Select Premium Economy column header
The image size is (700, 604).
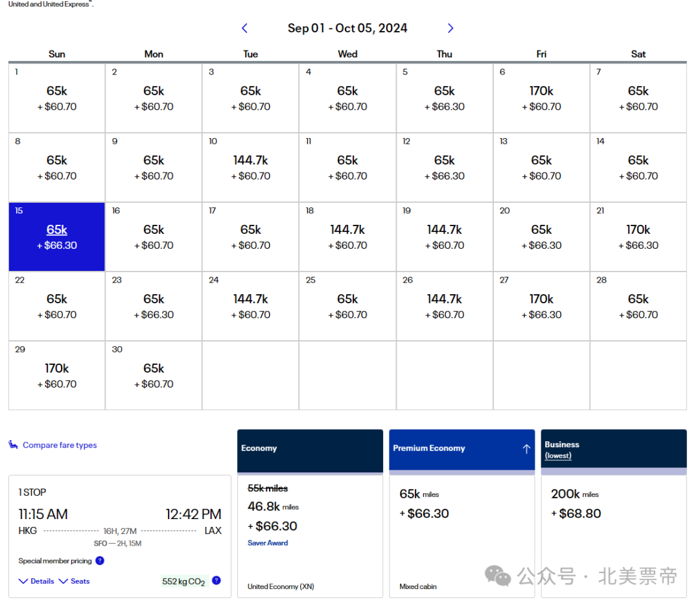[x=462, y=450]
